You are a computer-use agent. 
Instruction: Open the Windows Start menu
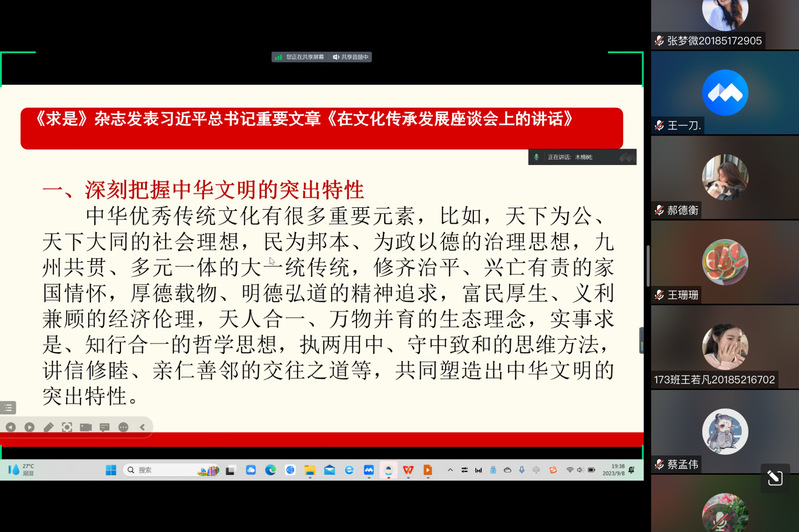click(x=111, y=469)
